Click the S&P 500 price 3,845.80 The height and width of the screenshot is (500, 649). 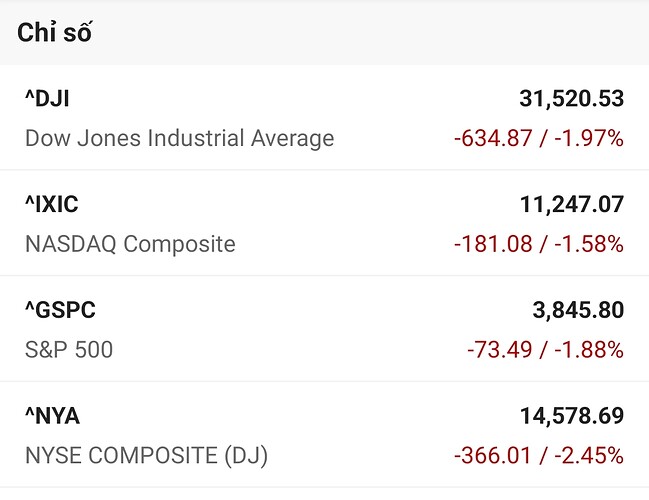578,310
